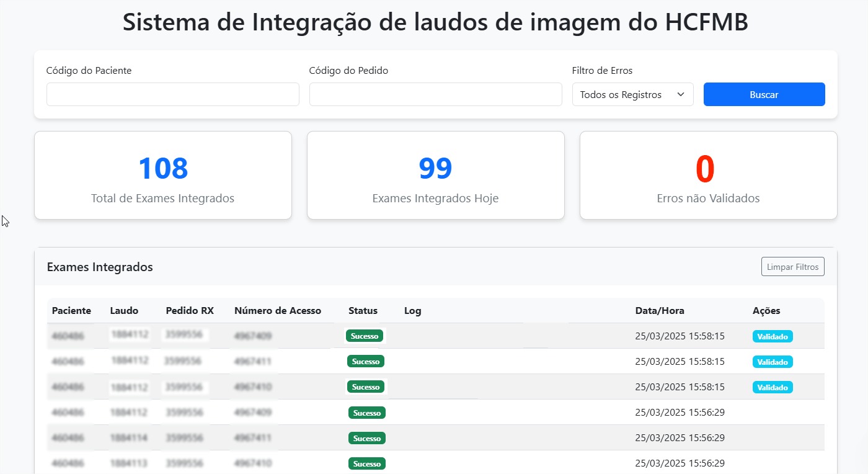
Task: Open the Filtro de Erros dropdown
Action: pyautogui.click(x=632, y=94)
